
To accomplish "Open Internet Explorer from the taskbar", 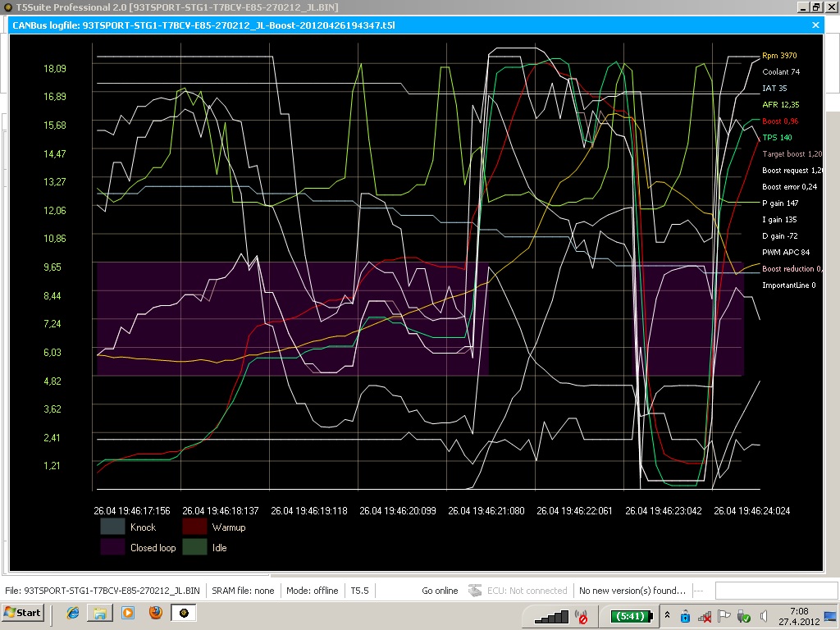I will (73, 613).
